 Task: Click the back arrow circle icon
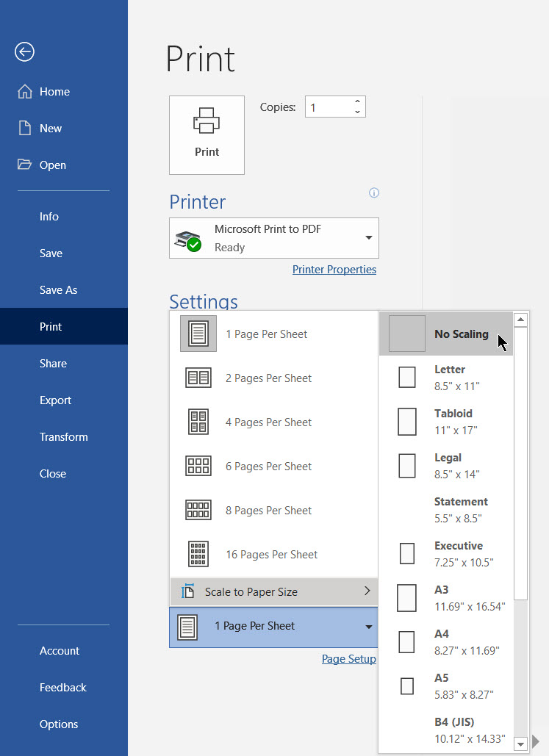tap(24, 51)
